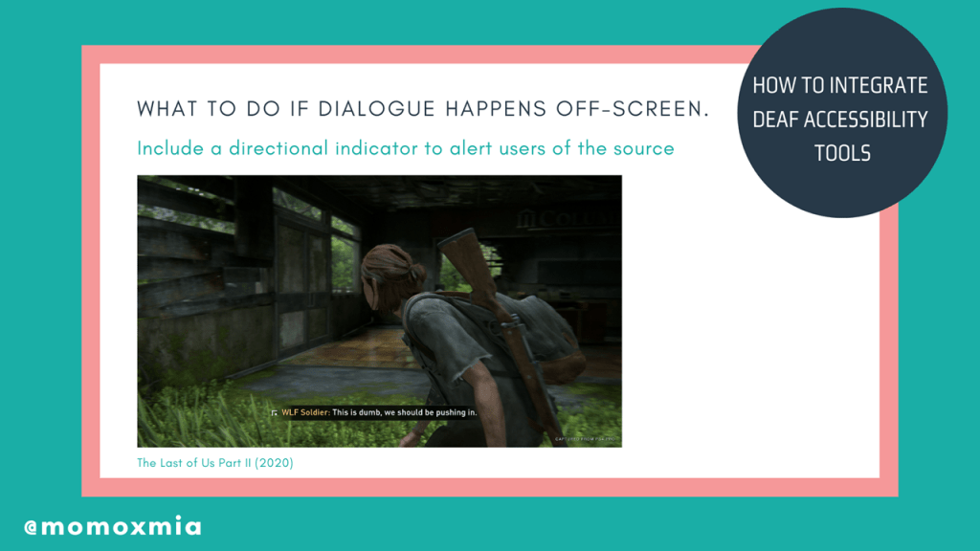Click the word 'TOOLS' in the dark circle
Image resolution: width=980 pixels, height=551 pixels.
(x=841, y=152)
